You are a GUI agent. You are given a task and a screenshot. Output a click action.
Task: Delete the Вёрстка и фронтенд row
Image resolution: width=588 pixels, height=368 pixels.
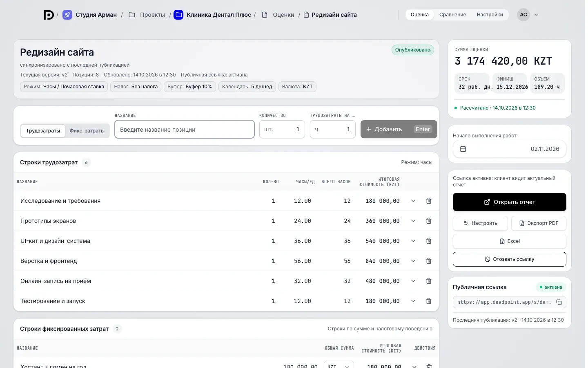[429, 261]
